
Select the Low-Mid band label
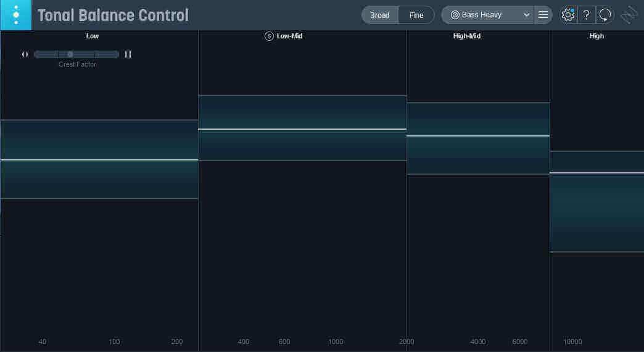click(289, 36)
